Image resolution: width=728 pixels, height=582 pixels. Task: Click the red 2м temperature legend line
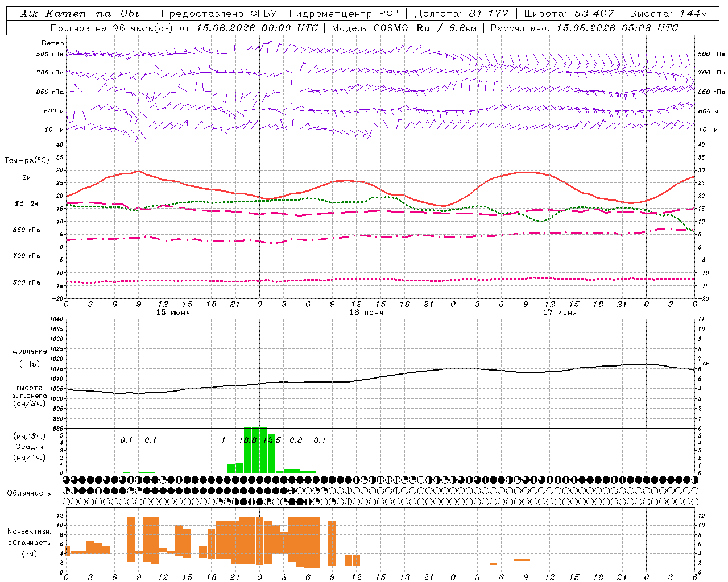point(26,184)
